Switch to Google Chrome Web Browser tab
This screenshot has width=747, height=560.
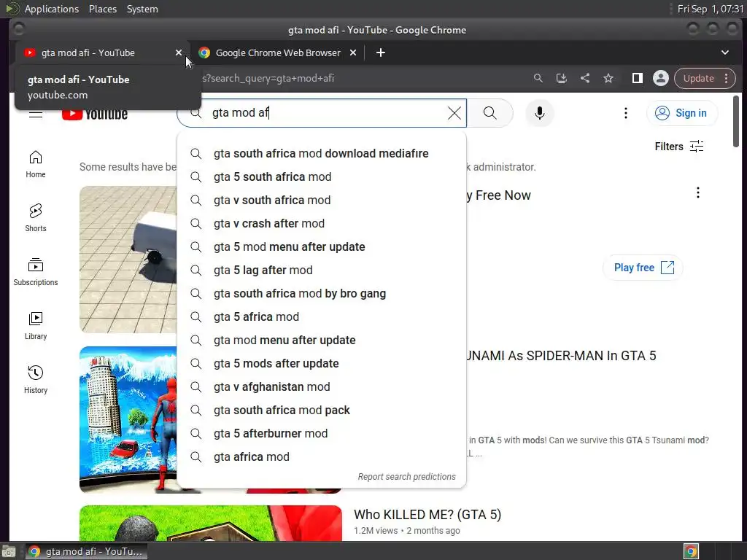[278, 52]
